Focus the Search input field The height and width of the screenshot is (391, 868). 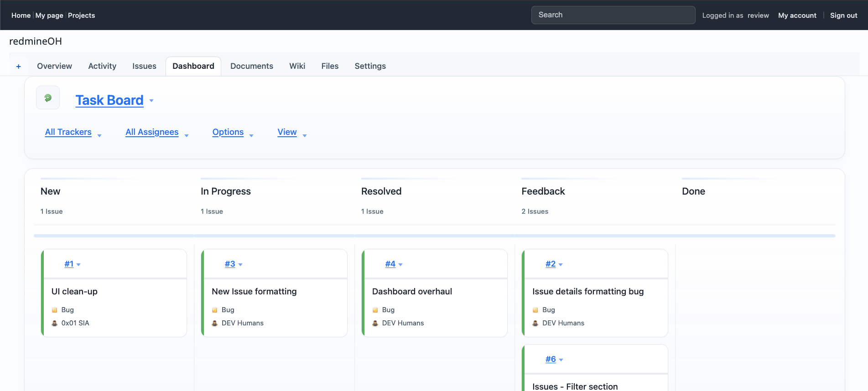[613, 15]
